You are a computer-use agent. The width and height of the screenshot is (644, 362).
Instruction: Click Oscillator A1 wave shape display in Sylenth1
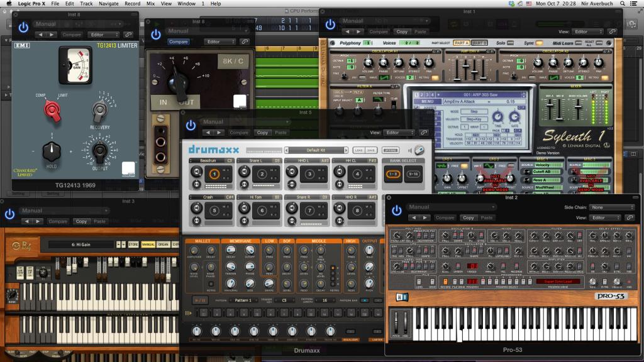click(384, 77)
